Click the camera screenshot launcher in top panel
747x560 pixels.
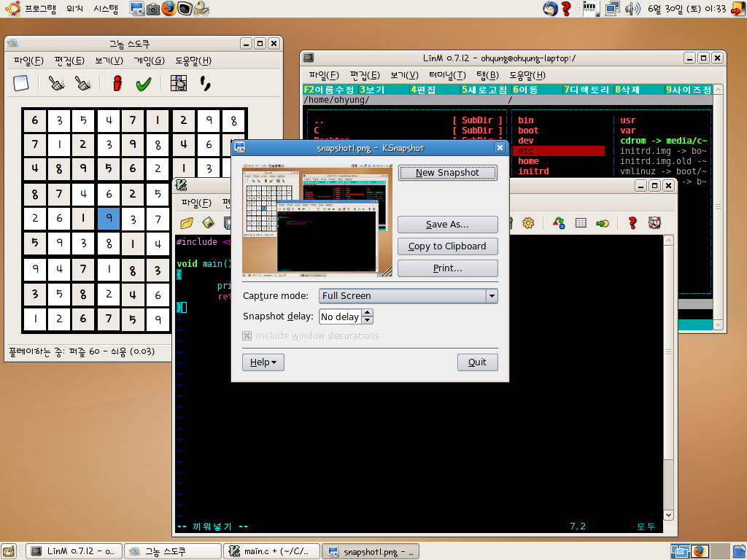pos(153,9)
